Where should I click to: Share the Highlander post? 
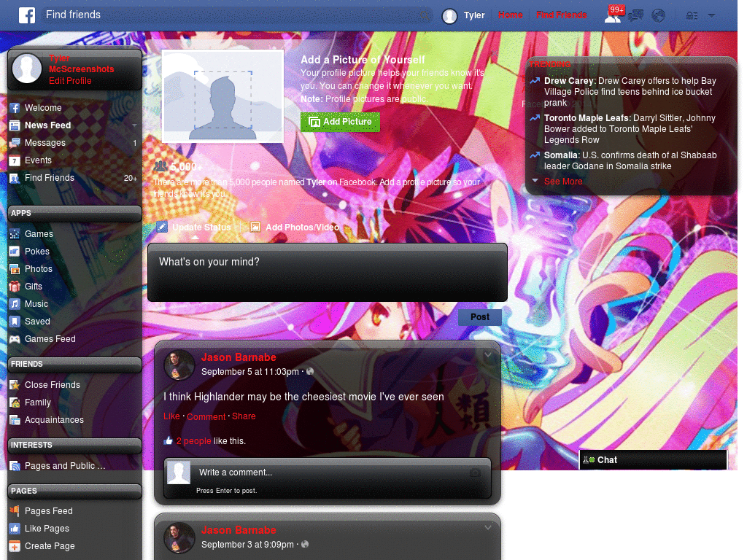point(244,416)
